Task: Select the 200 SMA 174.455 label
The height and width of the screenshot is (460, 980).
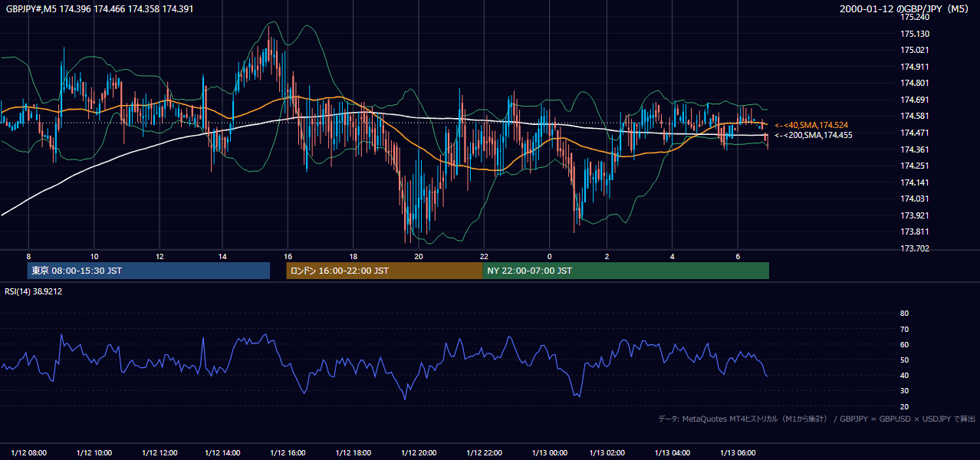Action: coord(813,135)
